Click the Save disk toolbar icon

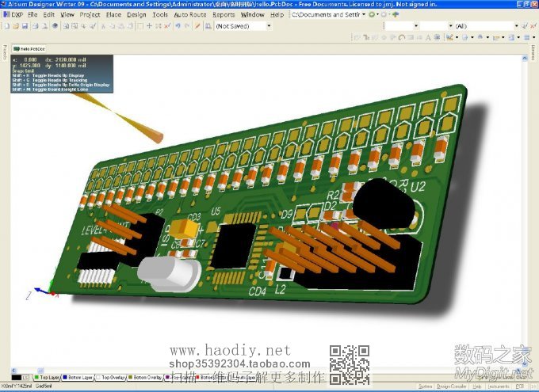point(23,26)
